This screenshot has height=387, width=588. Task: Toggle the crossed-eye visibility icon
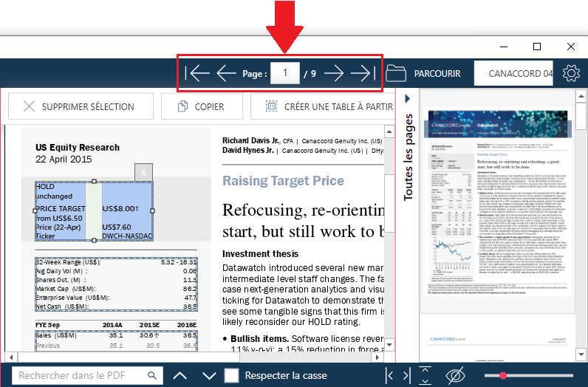point(455,375)
